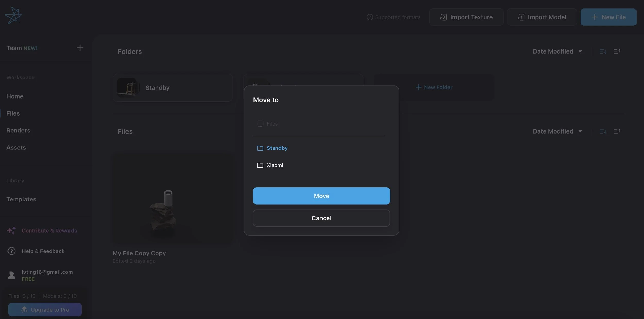Cancel the Move to dialog
Screen dimensions: 644x319
coord(321,218)
